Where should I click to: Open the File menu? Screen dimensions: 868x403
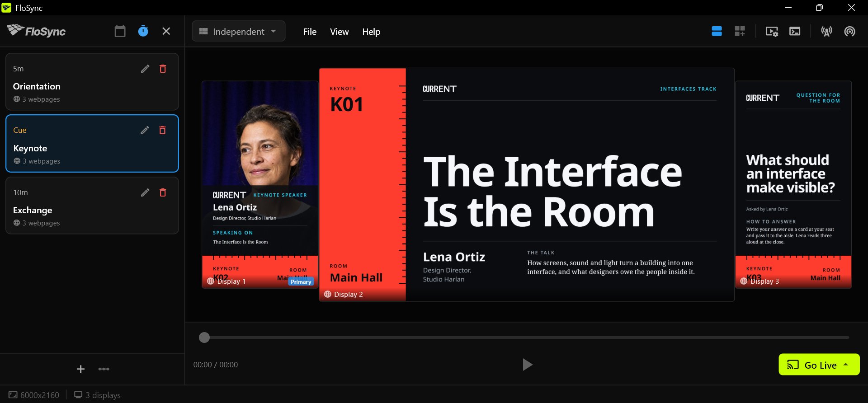coord(310,32)
